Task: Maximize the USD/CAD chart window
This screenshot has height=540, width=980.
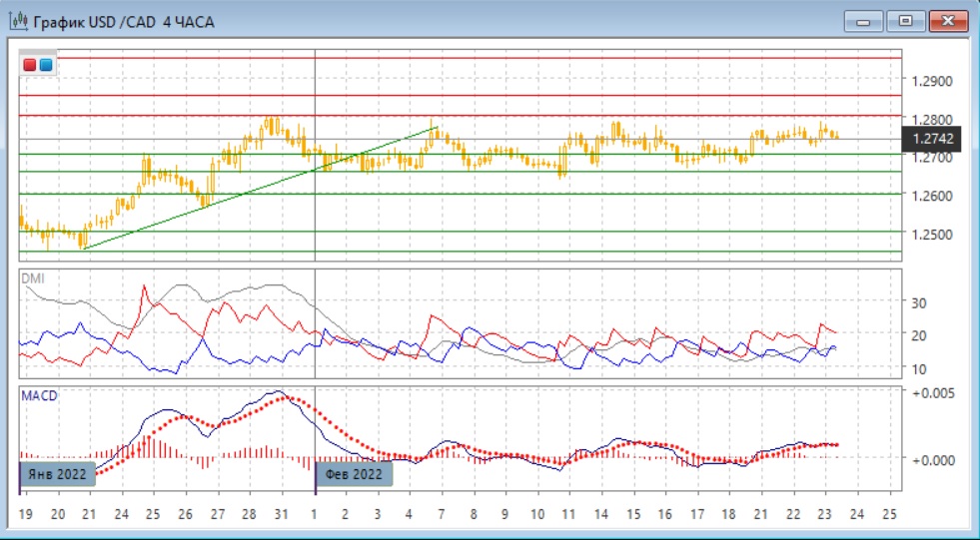Action: (x=906, y=21)
